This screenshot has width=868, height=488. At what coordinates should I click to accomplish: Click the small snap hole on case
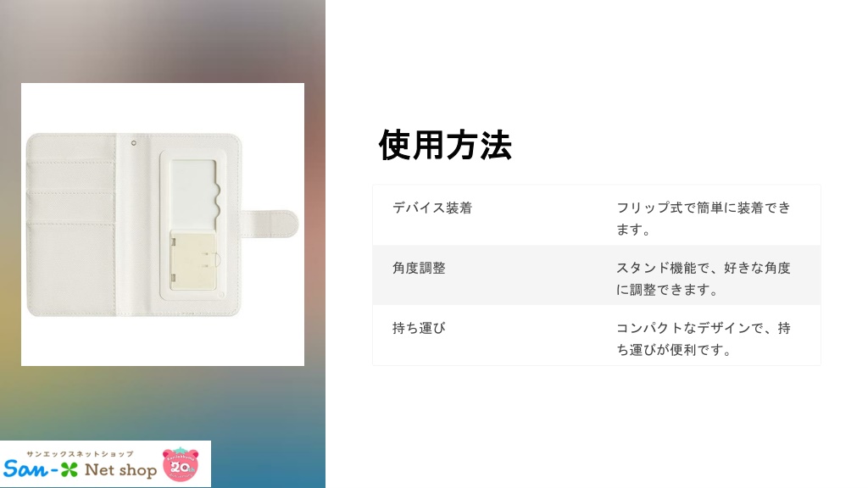pos(133,143)
